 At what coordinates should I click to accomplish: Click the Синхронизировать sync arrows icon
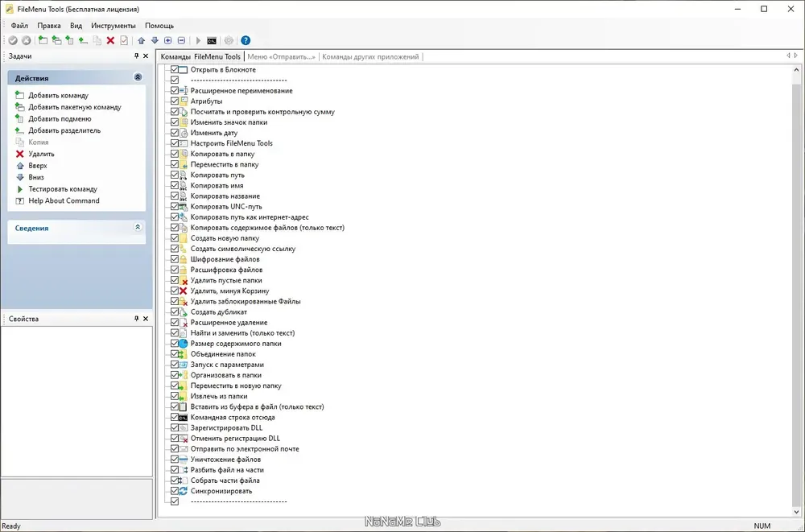(x=184, y=491)
